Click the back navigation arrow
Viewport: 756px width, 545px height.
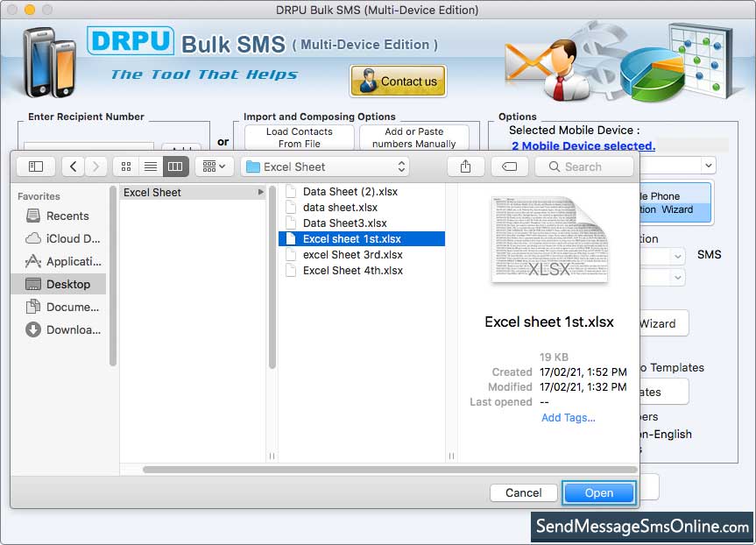pyautogui.click(x=74, y=166)
